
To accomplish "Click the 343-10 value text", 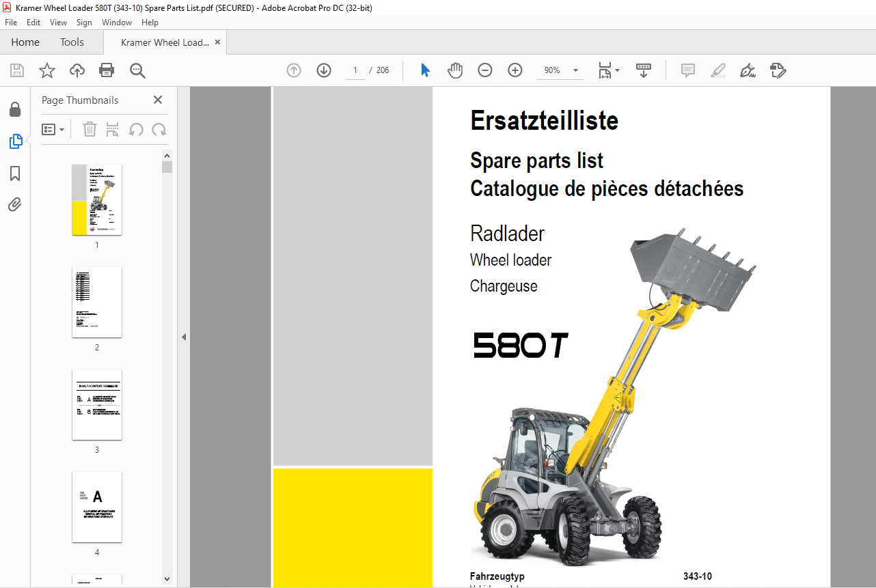I will coord(698,576).
